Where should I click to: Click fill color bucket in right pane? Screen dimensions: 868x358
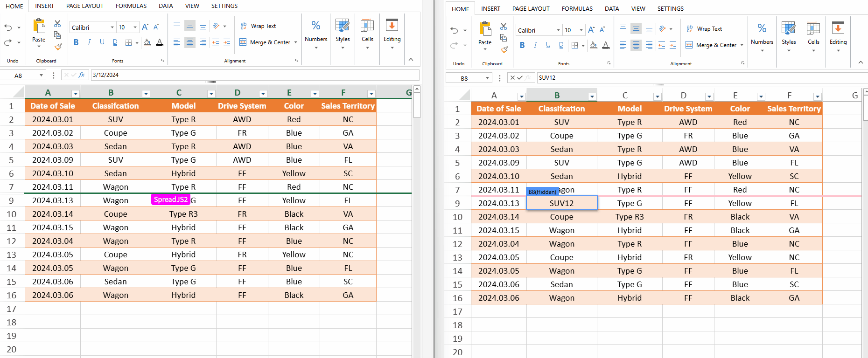(x=593, y=45)
